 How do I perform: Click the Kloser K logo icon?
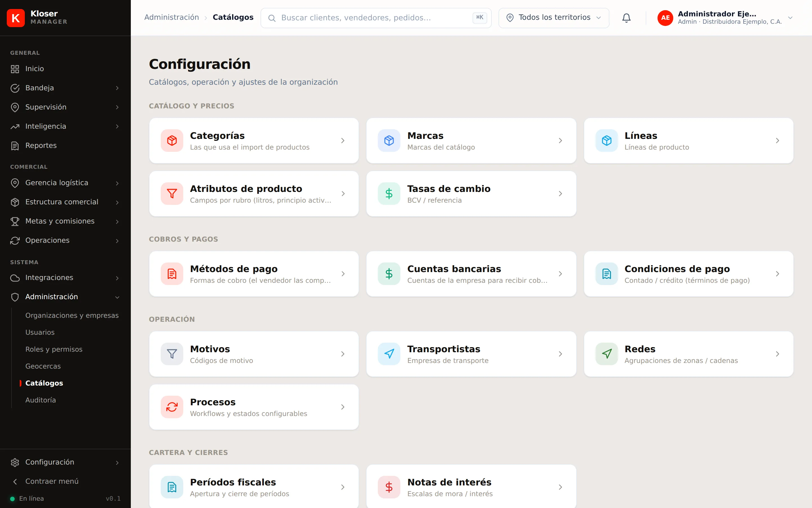pyautogui.click(x=16, y=18)
